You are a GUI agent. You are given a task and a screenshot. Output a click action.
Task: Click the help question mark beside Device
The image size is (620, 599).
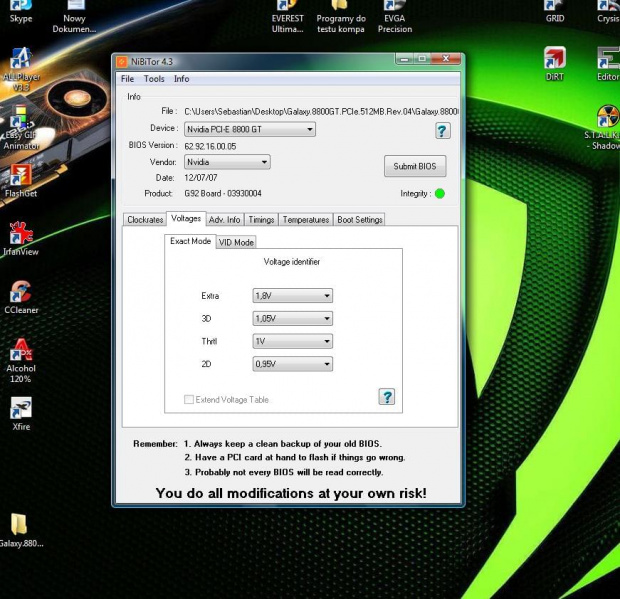coord(442,130)
